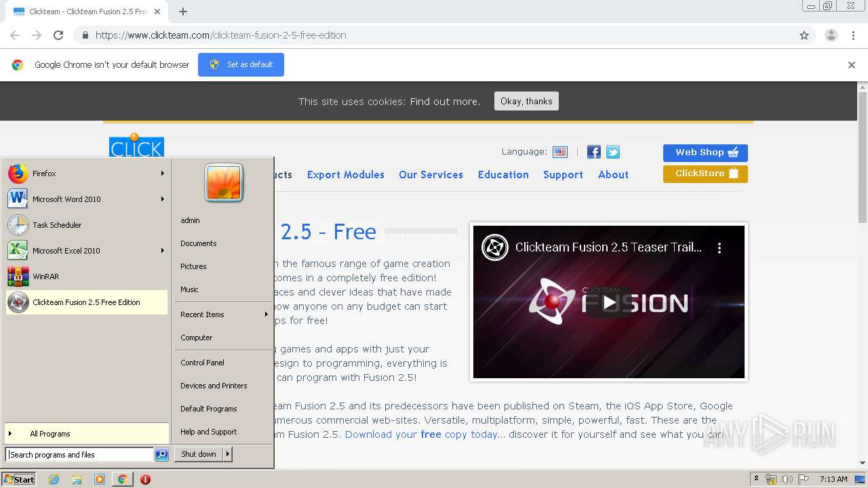Focus the Search programs and files box
This screenshot has width=868, height=488.
point(79,455)
